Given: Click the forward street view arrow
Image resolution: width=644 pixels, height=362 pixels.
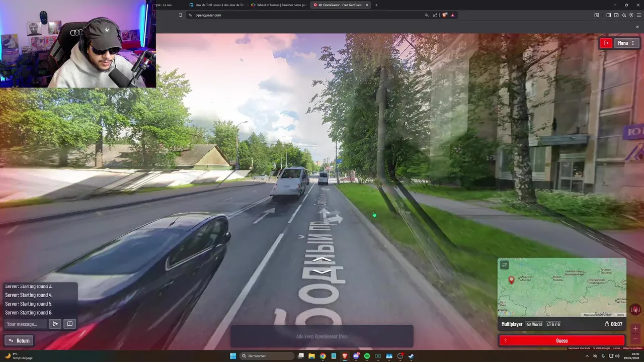Looking at the screenshot, I should (322, 259).
